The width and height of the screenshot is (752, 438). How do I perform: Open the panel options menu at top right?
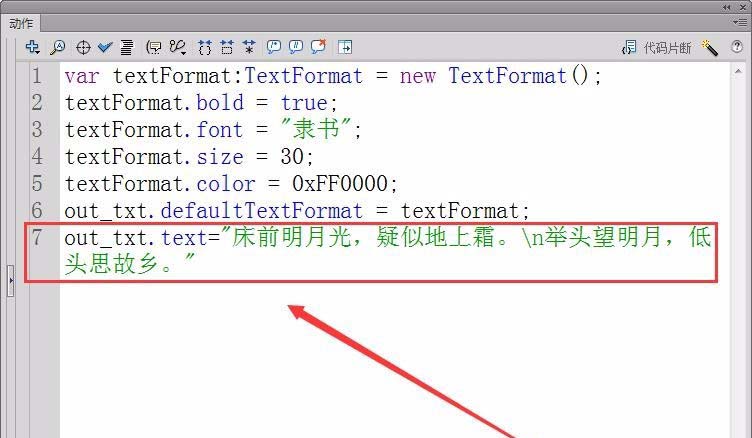(x=739, y=22)
